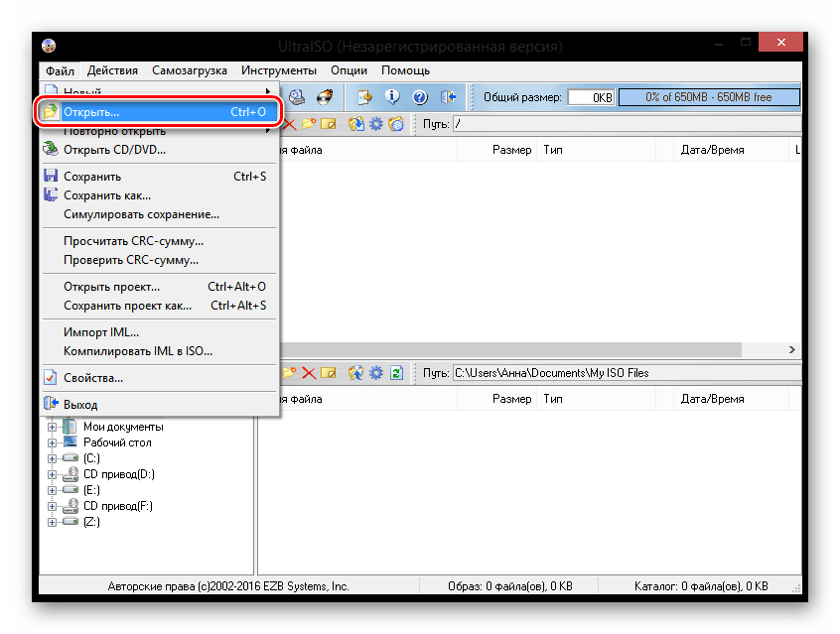Open the Помощь menu

[x=405, y=70]
